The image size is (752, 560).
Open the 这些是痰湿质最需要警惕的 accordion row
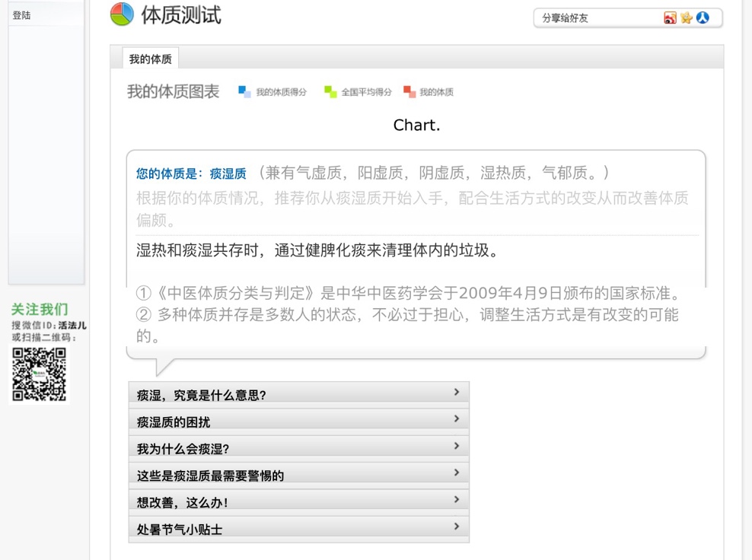[x=298, y=475]
